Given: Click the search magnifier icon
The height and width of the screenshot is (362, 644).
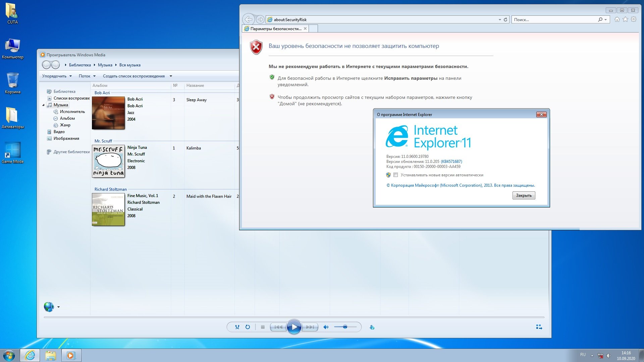Looking at the screenshot, I should click(600, 19).
